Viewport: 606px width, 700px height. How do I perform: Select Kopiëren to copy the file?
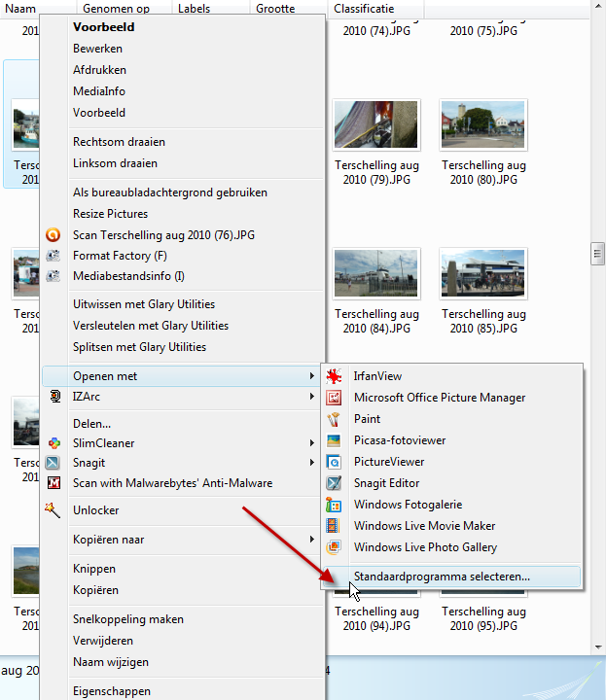coord(95,590)
